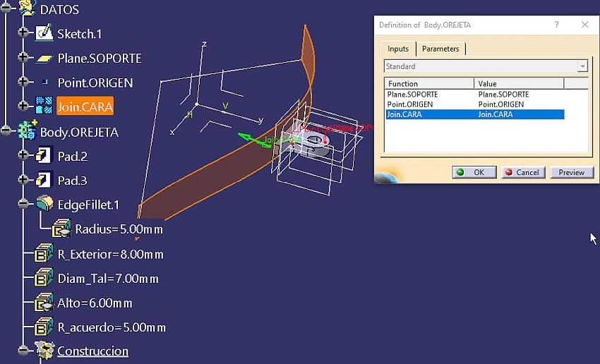Click the EdgeFillet.1 fillet icon
Screen dimensions: 600x364
tap(44, 203)
